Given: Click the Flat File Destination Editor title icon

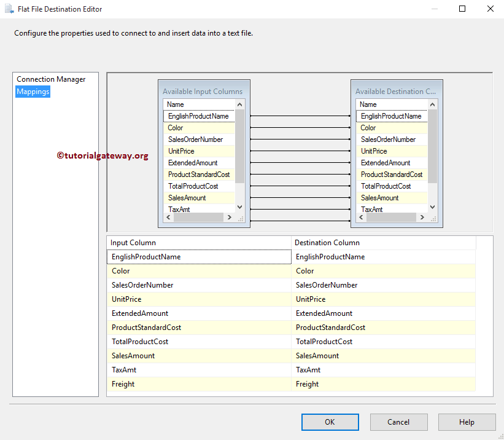Looking at the screenshot, I should (x=9, y=9).
